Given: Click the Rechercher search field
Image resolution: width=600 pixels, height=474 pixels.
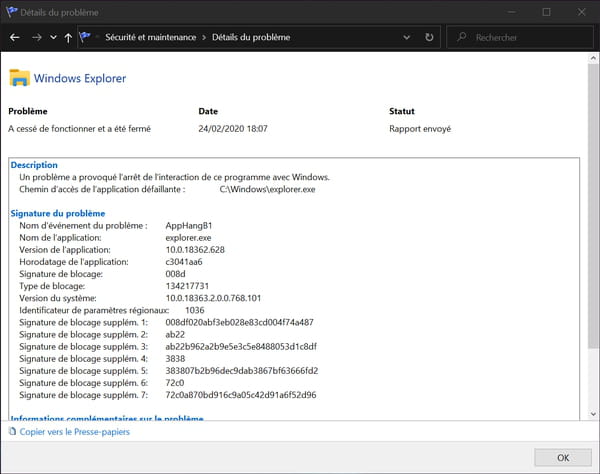Looking at the screenshot, I should (520, 37).
